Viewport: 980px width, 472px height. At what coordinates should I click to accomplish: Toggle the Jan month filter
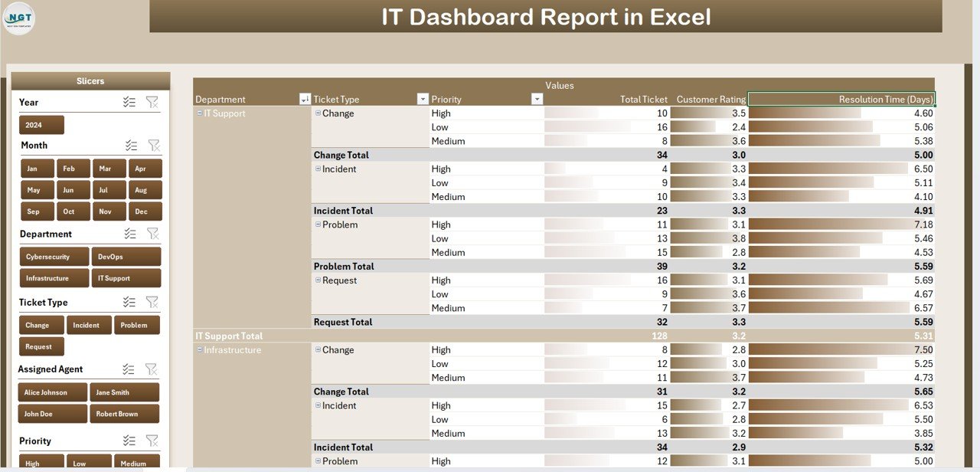tap(37, 168)
